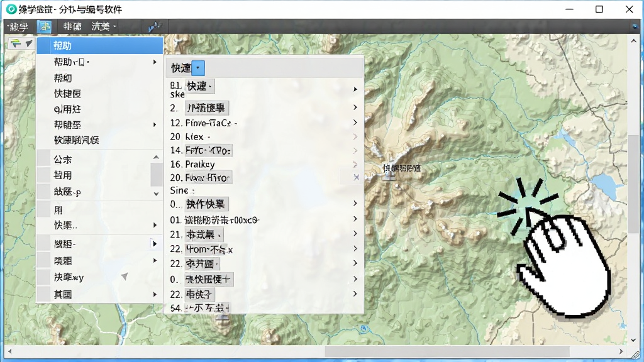
Task: Click the left arrow of the horizontal scrollbar
Action: coord(10,351)
